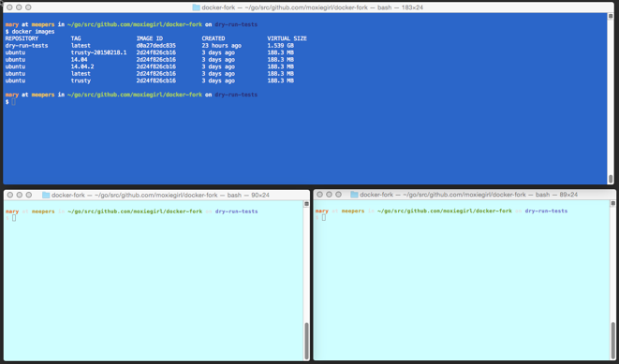
Task: Zoom the bottom-right terminal window
Action: point(338,195)
